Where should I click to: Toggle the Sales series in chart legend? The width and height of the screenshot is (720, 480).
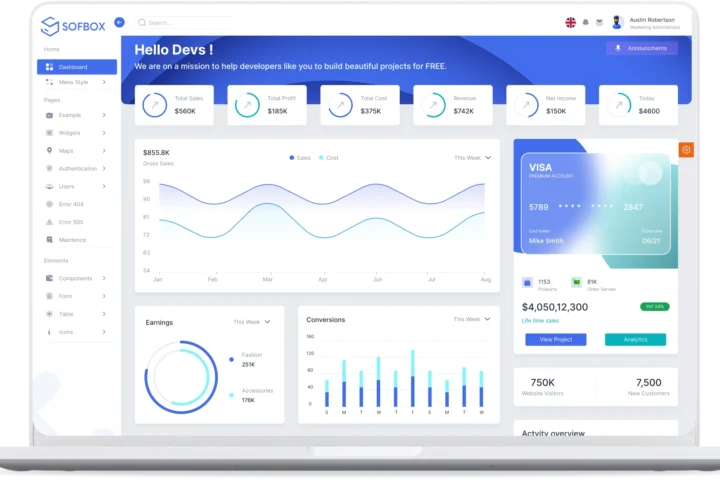point(300,158)
